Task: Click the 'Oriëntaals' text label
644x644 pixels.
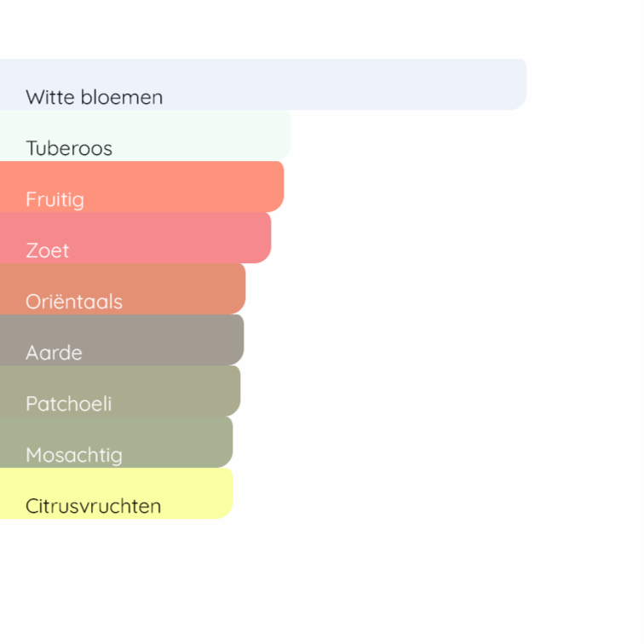Action: (x=74, y=302)
